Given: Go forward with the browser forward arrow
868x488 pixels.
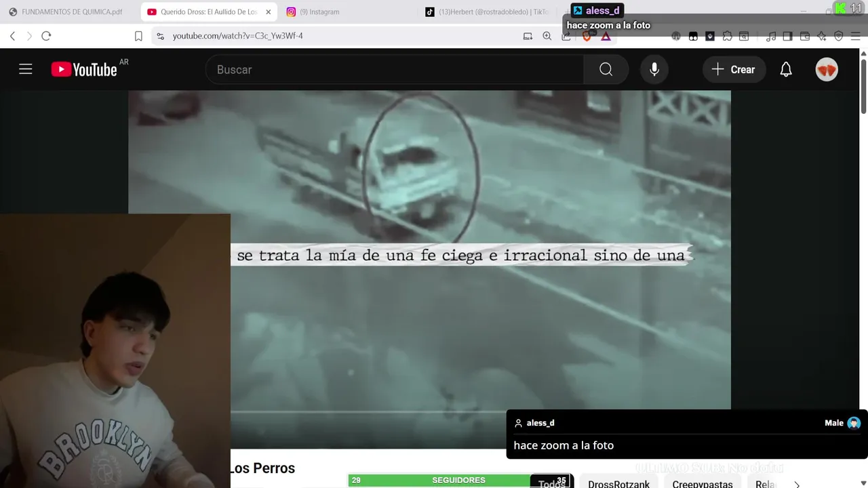Looking at the screenshot, I should pyautogui.click(x=29, y=36).
